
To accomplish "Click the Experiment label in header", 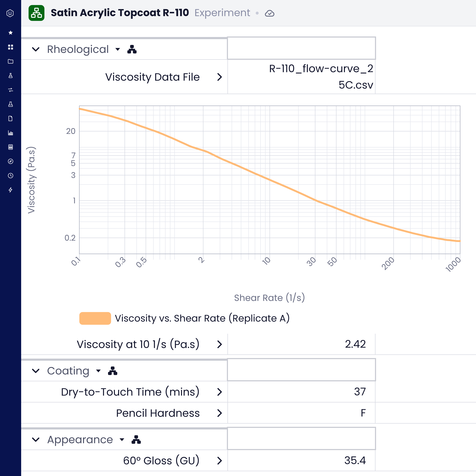I will 222,13.
